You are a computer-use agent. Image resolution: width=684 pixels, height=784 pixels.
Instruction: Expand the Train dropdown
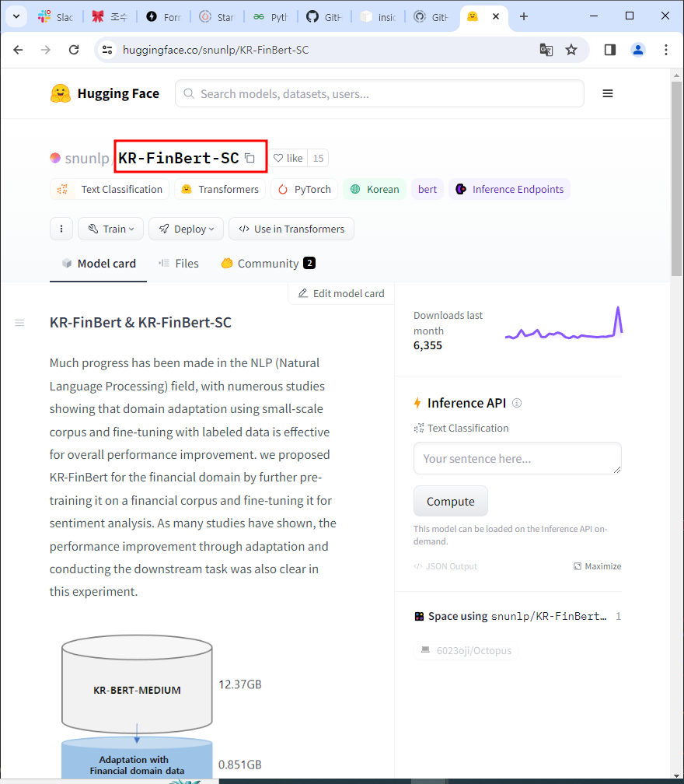point(111,229)
